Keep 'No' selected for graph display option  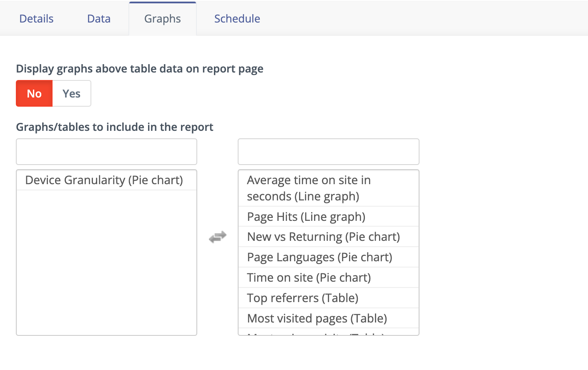click(34, 93)
